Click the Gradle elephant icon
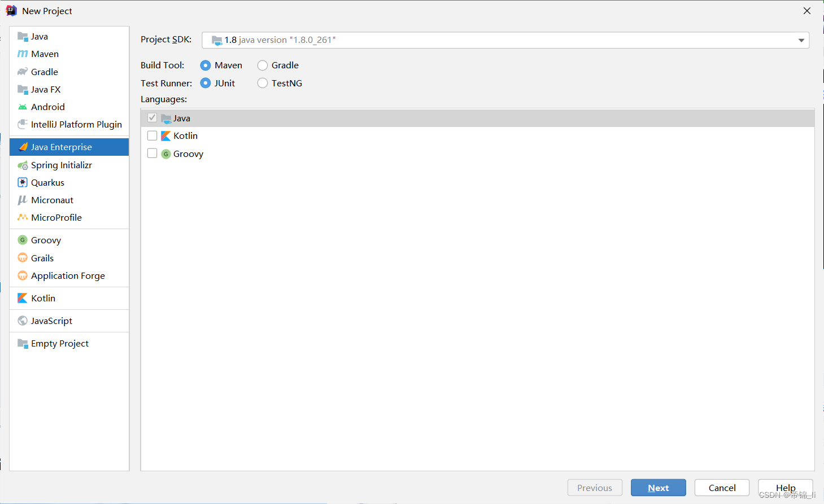 click(23, 72)
